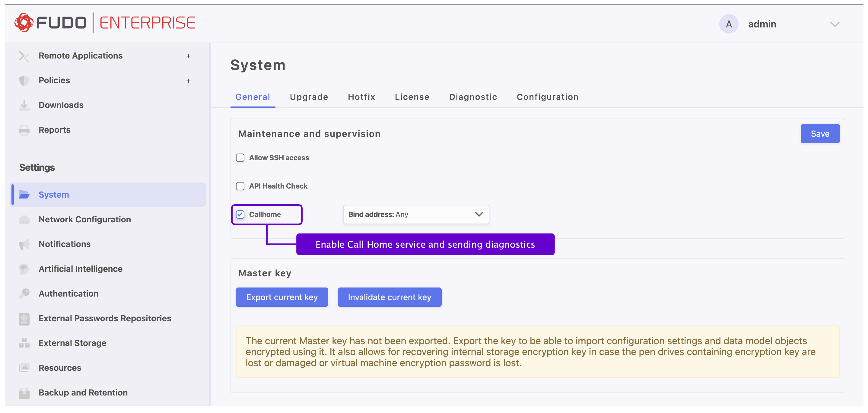This screenshot has width=868, height=413.
Task: Open Network Configuration settings
Action: tap(85, 220)
